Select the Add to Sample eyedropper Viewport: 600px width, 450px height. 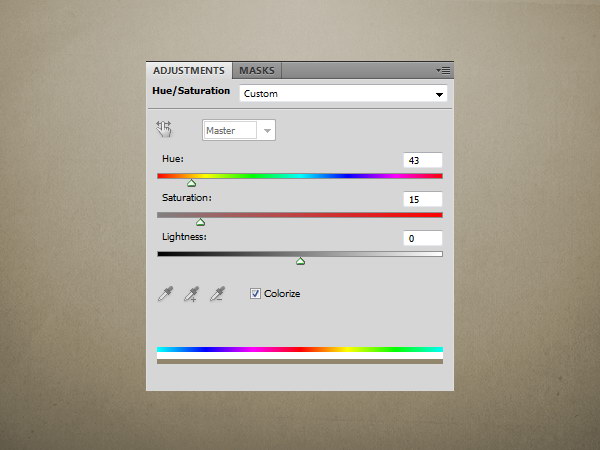190,294
